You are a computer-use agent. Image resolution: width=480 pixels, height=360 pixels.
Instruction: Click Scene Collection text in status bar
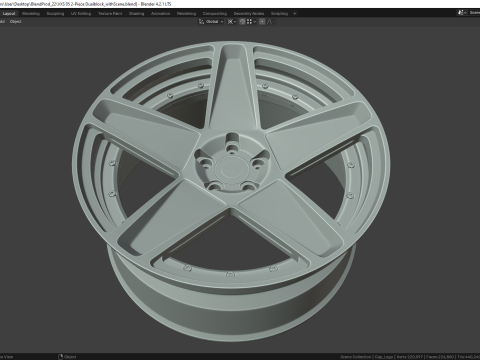click(356, 357)
